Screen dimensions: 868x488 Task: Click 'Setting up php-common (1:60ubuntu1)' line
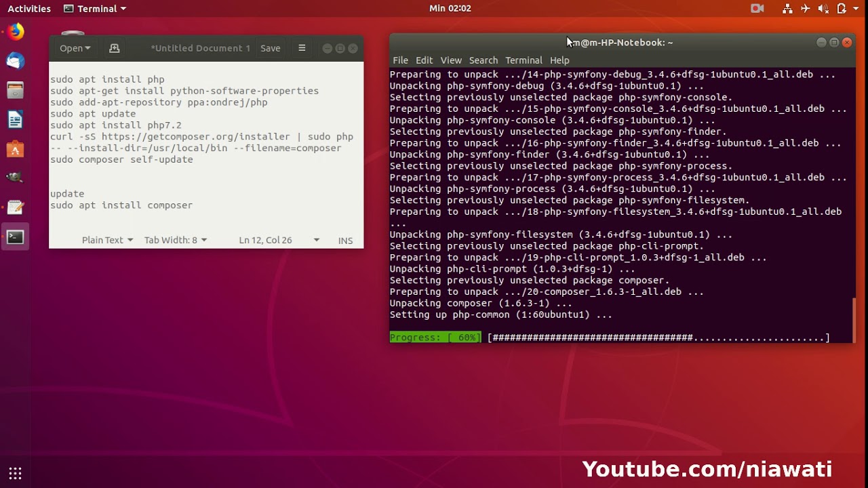501,315
